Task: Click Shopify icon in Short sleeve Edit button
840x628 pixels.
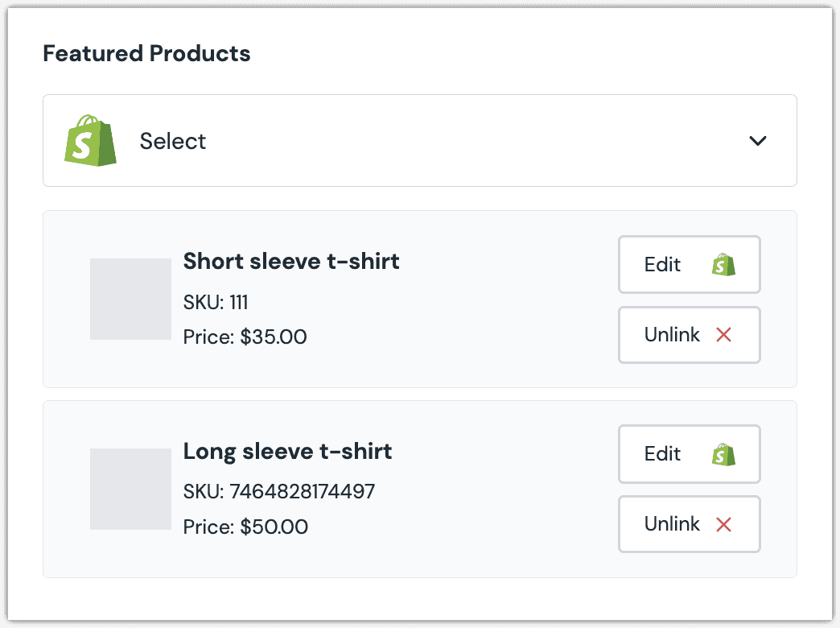Action: 724,265
